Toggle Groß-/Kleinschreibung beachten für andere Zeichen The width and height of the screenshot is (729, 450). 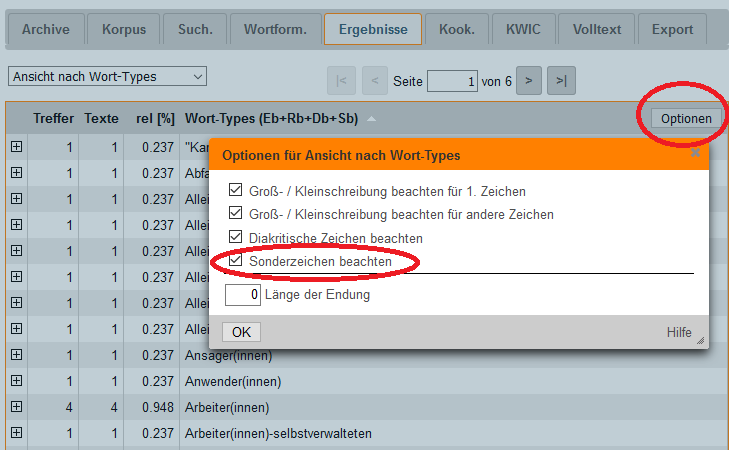(235, 213)
